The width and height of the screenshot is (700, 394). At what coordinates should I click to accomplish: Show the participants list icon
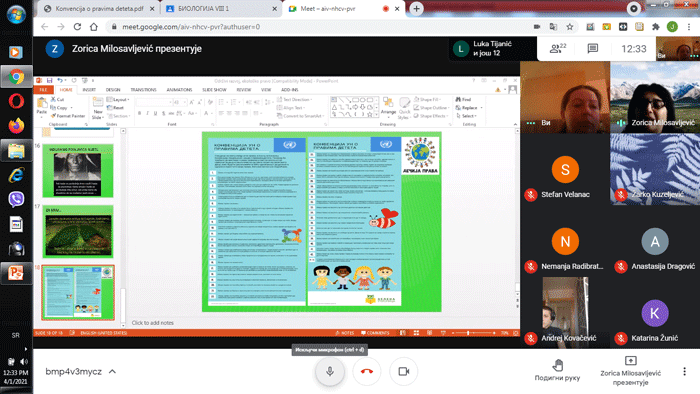pyautogui.click(x=558, y=48)
